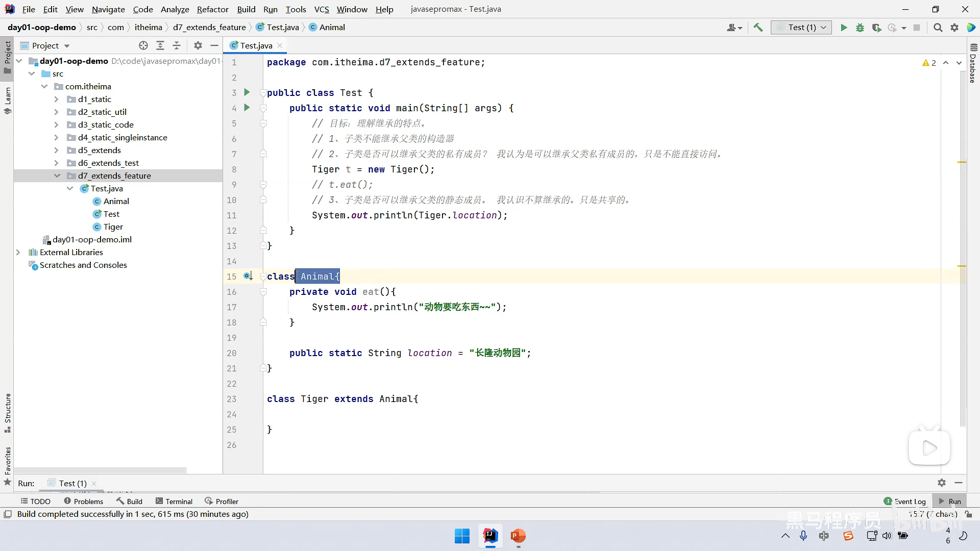Toggle code fold marker at class Animal line
This screenshot has width=980, height=551.
(x=263, y=277)
